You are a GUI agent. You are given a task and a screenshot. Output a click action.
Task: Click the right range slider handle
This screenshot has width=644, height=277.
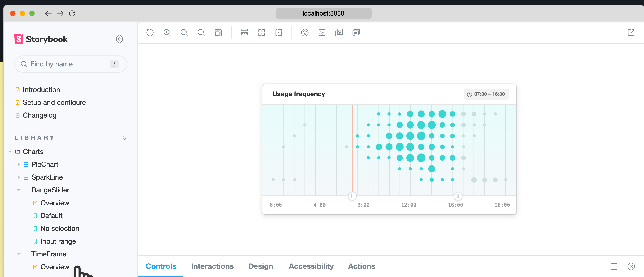point(458,196)
